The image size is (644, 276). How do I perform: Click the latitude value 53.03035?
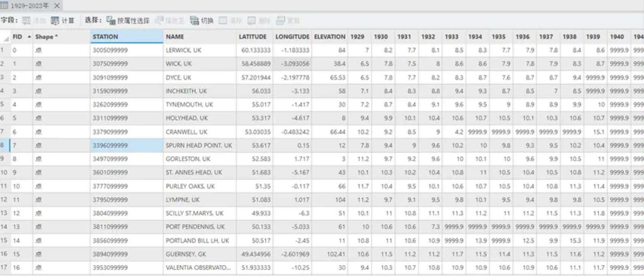pyautogui.click(x=255, y=132)
